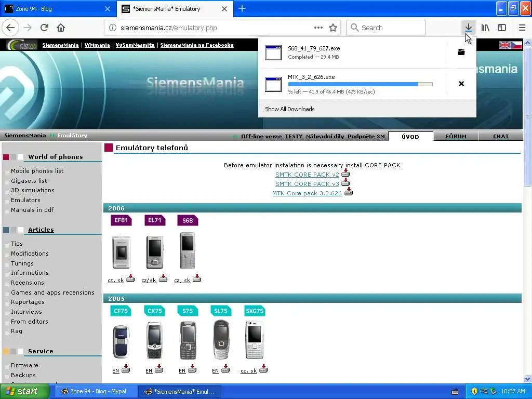
Task: Go back with the browser back arrow
Action: point(10,28)
